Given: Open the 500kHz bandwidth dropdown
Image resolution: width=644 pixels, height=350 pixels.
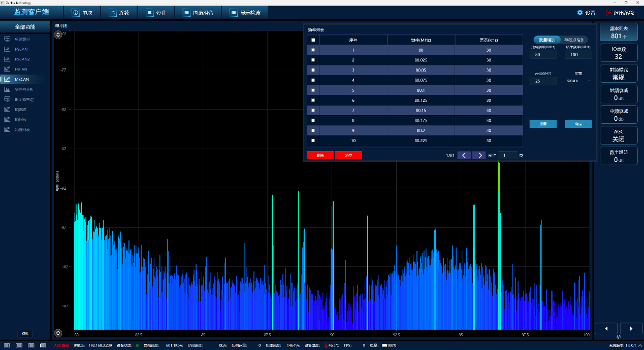Looking at the screenshot, I should point(578,81).
